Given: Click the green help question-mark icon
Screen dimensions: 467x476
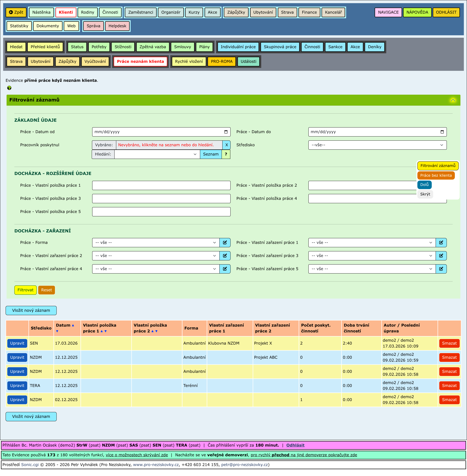Looking at the screenshot, I should click(9, 88).
